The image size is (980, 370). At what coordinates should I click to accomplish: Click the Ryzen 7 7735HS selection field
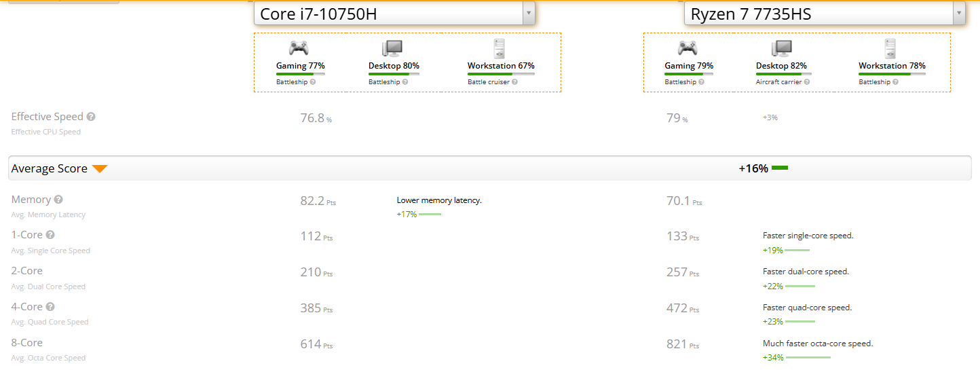825,13
